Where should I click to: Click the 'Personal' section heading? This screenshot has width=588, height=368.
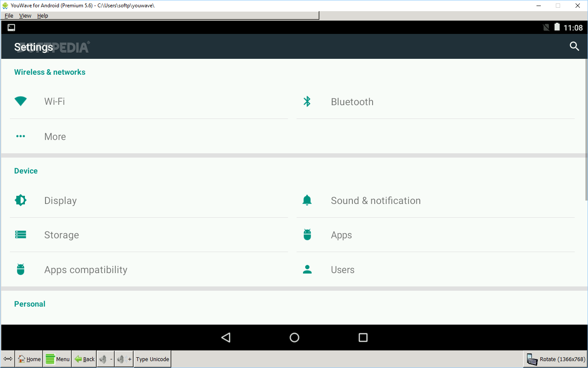click(30, 304)
